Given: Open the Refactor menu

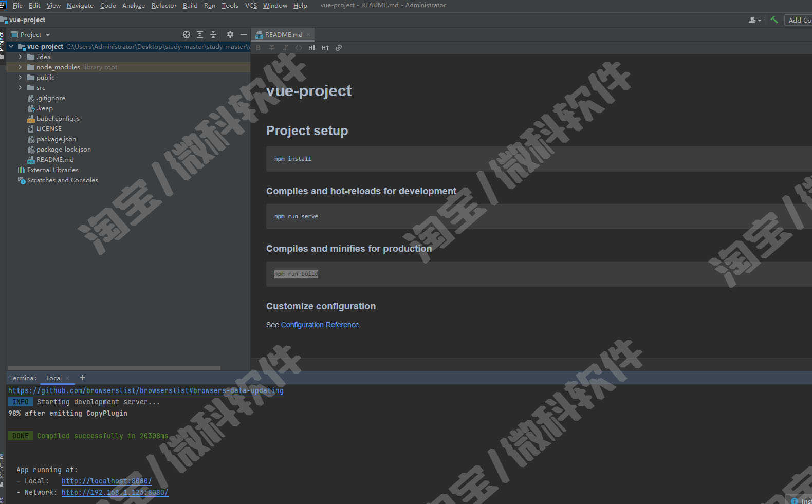Looking at the screenshot, I should 164,6.
